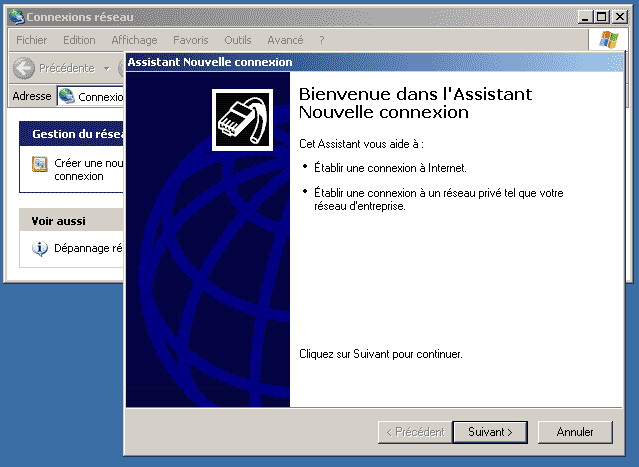Open the Fichier menu in Connexions réseau
Viewport: 639px width, 467px height.
(x=31, y=40)
